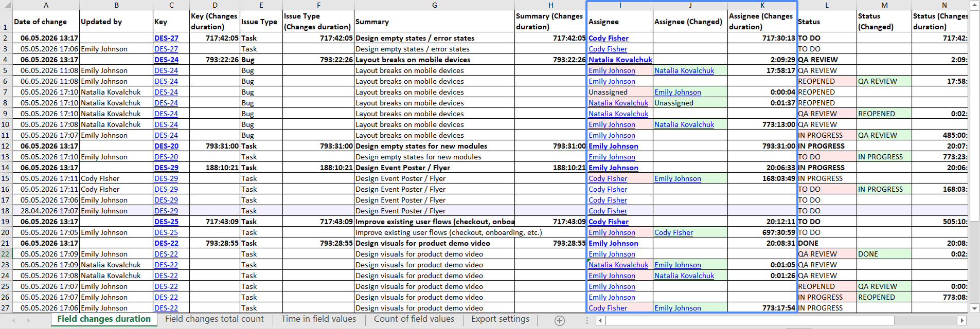Select 'DONE' cell in Status (Changed) column

tap(884, 254)
